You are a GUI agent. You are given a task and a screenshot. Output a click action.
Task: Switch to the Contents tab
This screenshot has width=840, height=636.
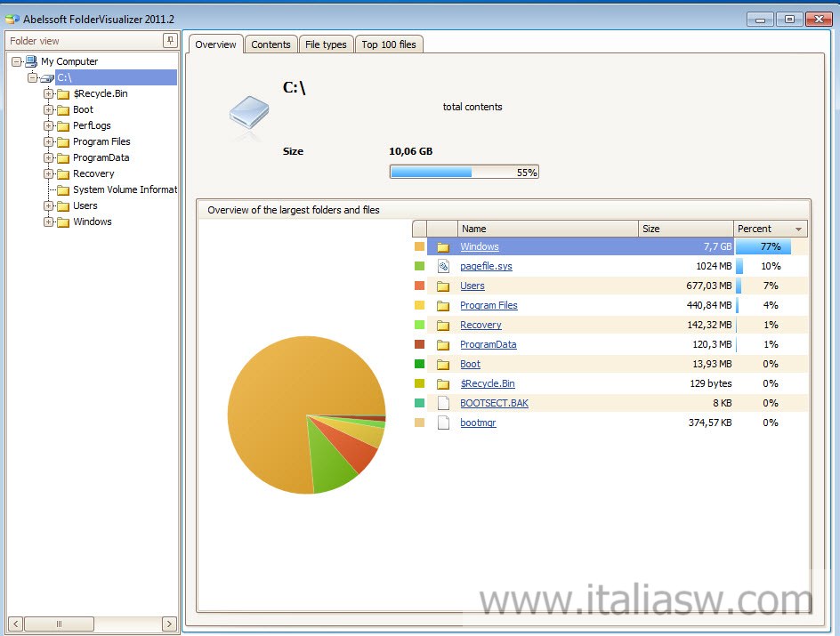coord(271,44)
